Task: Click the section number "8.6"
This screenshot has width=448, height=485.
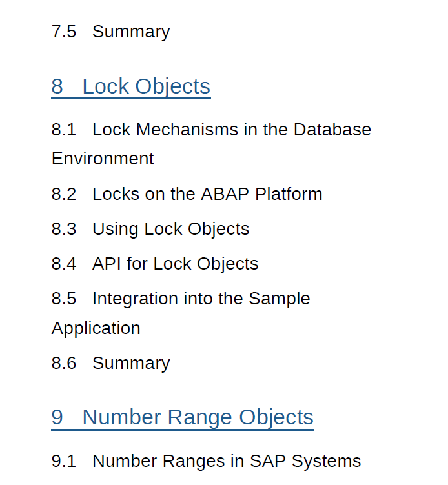Action: (64, 363)
